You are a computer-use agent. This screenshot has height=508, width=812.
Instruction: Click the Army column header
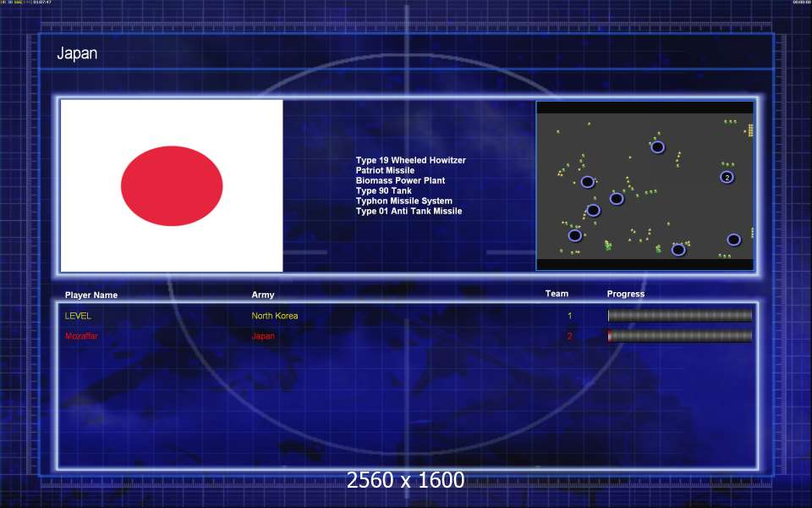click(262, 295)
